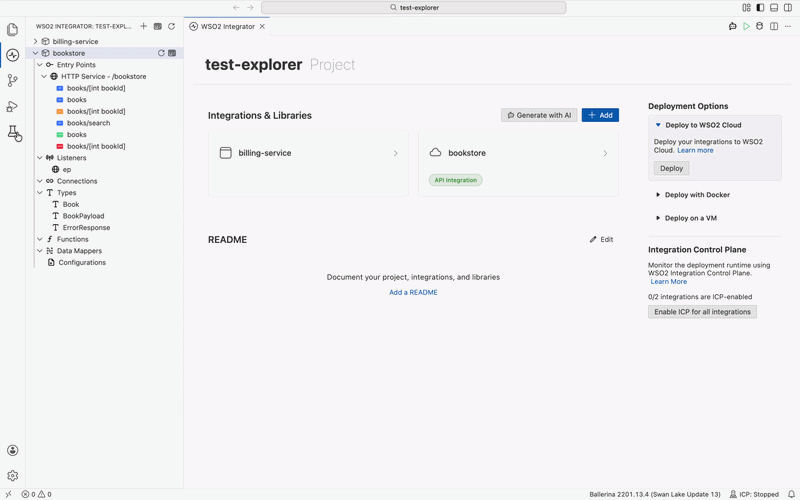Click the rightmost icon on the bookstore row
The height and width of the screenshot is (500, 800).
click(x=172, y=53)
